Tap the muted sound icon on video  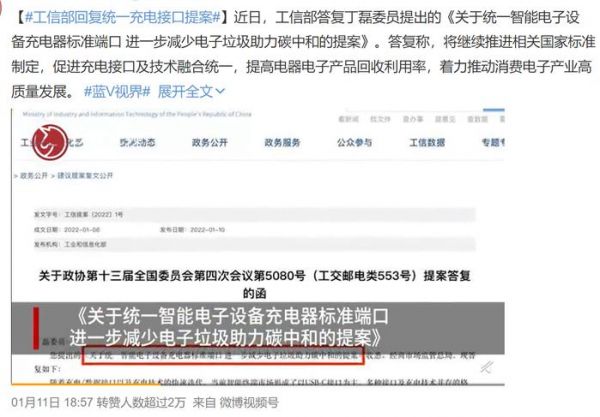click(x=487, y=367)
